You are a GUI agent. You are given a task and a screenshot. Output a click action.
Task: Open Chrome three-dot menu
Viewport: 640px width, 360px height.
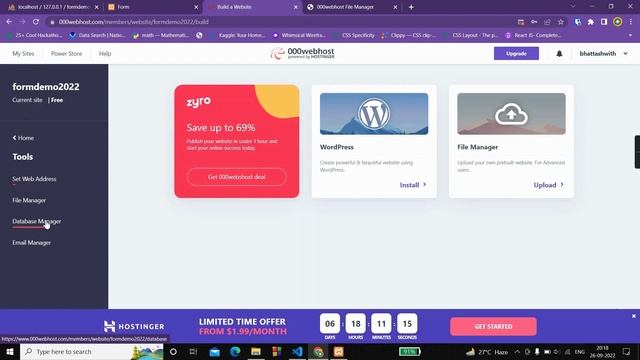click(631, 22)
